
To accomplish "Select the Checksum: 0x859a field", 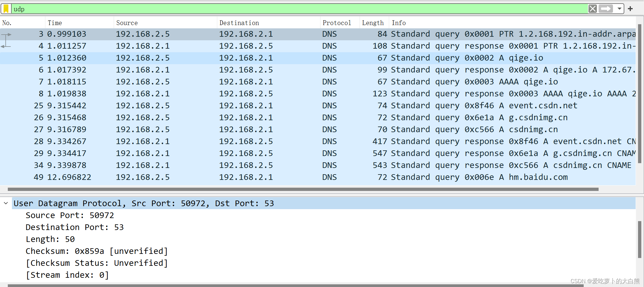I will tap(97, 251).
